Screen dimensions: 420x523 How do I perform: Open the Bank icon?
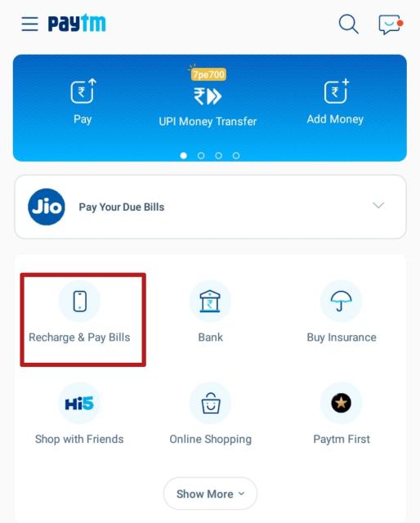pyautogui.click(x=210, y=302)
